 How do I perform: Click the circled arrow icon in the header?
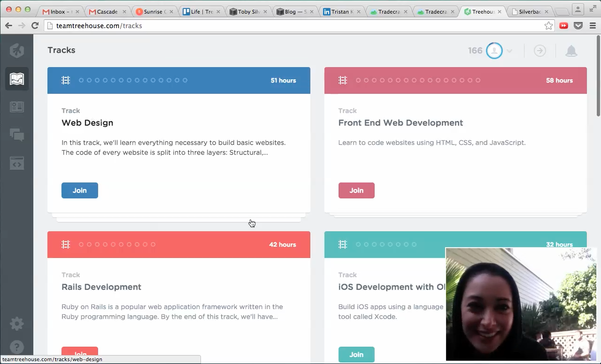[x=540, y=51]
